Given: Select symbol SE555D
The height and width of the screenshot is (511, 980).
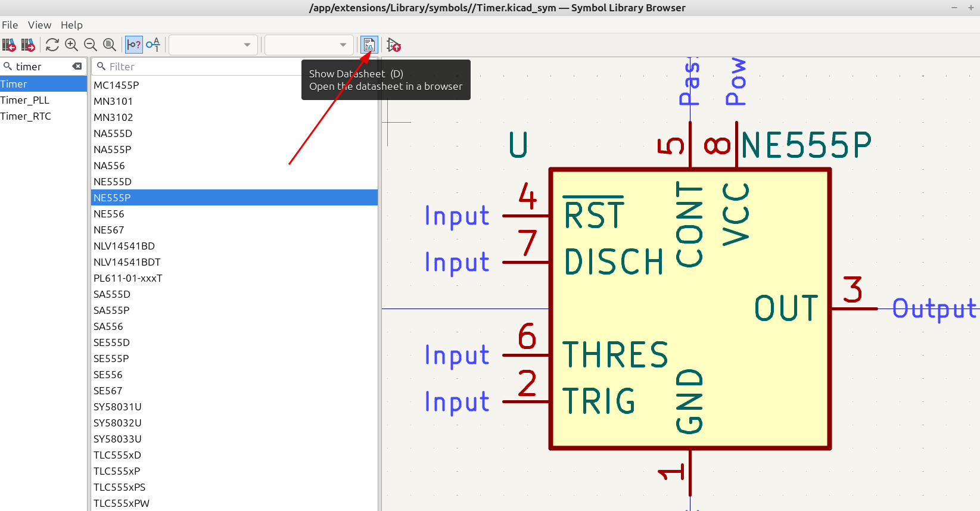Looking at the screenshot, I should coord(235,342).
